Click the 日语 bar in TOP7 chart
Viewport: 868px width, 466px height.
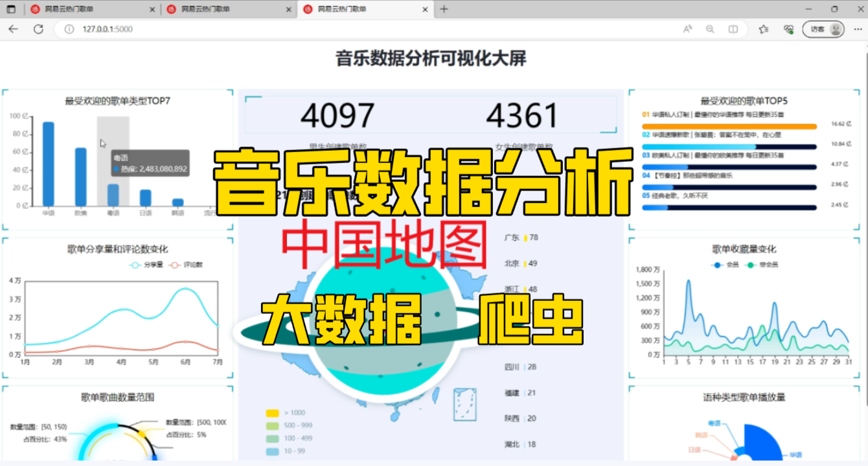coord(145,197)
